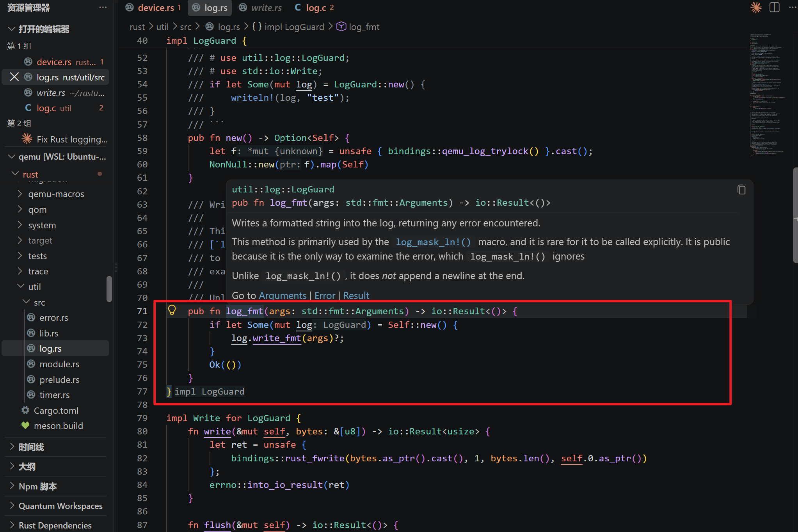
Task: Copy hover content with the clipboard icon
Action: (x=741, y=190)
